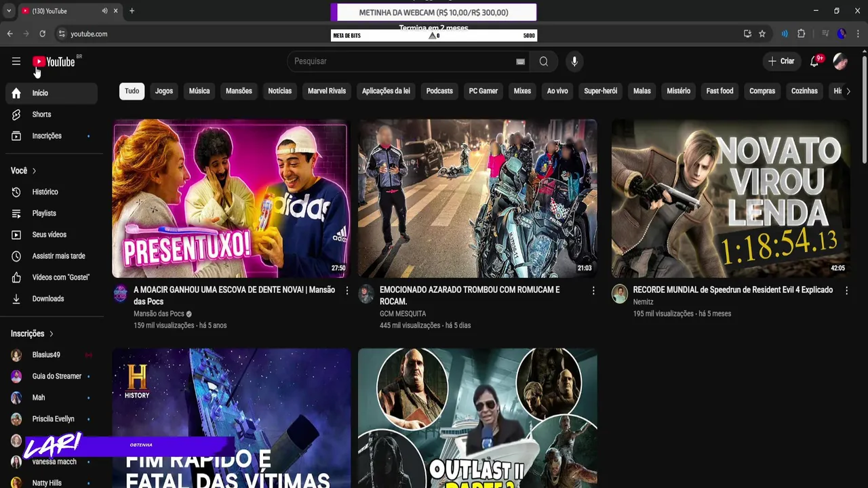The image size is (868, 488).
Task: Open browser extensions puzzle icon
Action: (801, 34)
